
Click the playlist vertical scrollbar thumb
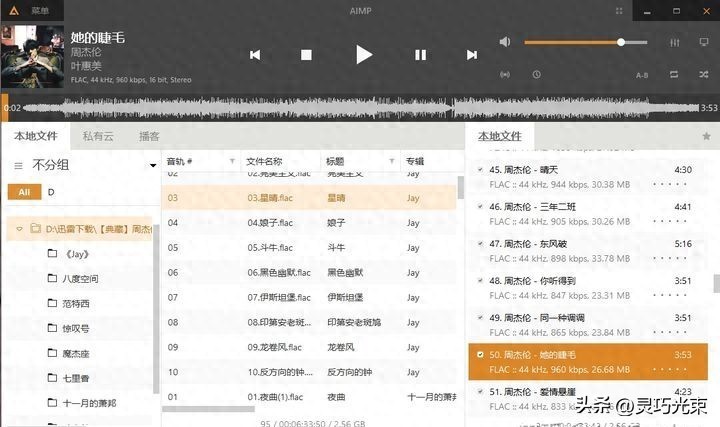coord(716,283)
